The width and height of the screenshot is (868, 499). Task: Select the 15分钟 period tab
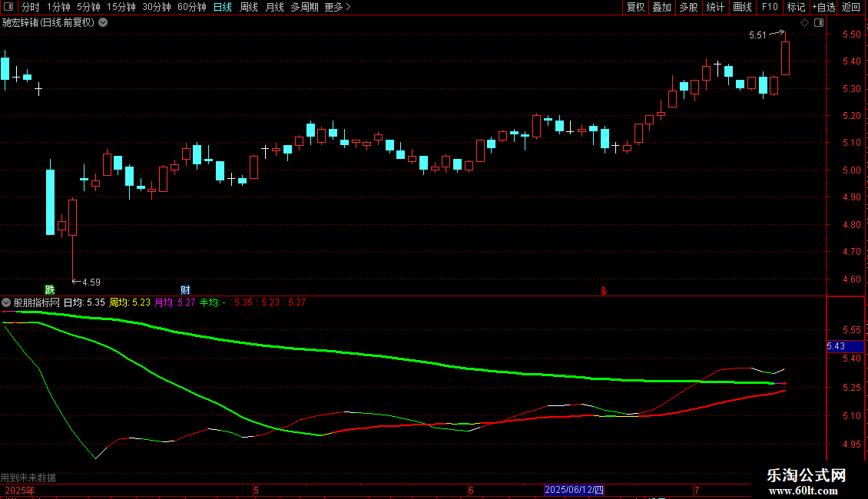[x=121, y=7]
